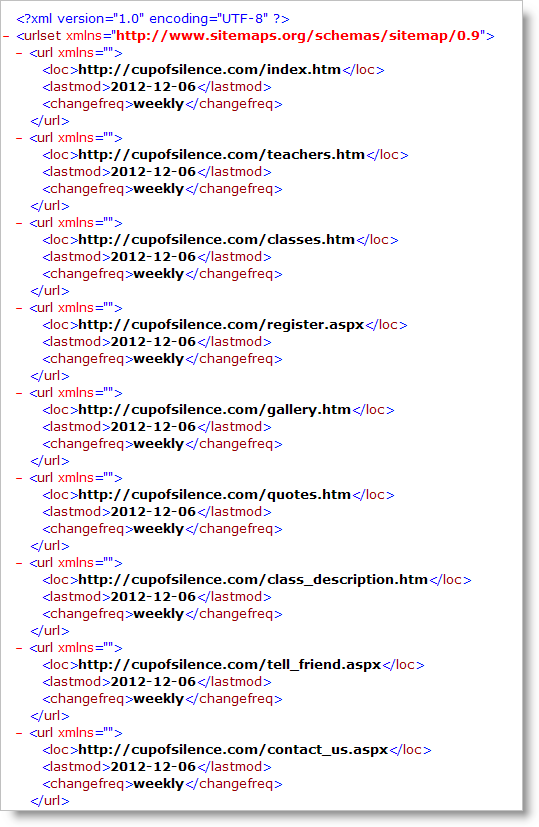Collapse the url node containing gallery.htm
This screenshot has height=827, width=539.
pos(20,392)
